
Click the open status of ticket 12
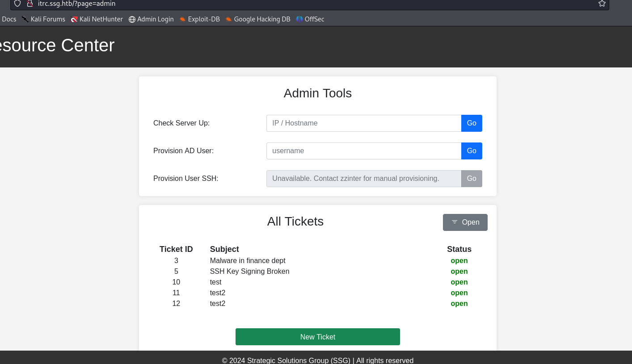[x=459, y=304]
